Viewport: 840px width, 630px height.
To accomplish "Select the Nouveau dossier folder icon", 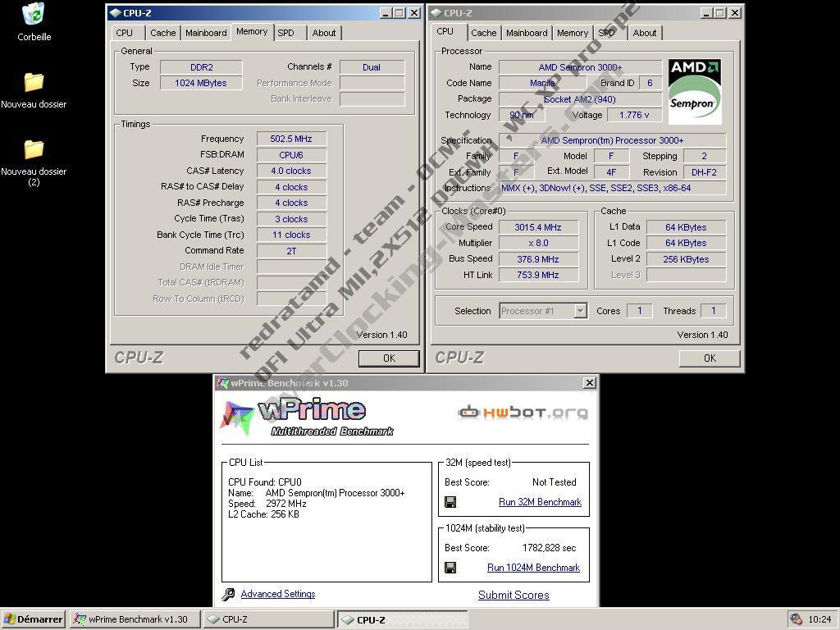I will 34,82.
